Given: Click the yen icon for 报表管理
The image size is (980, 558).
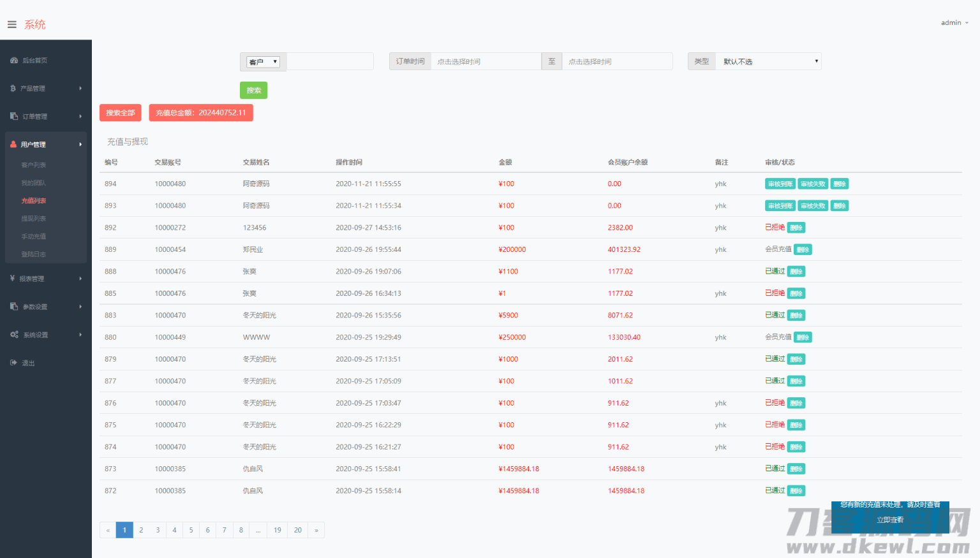Looking at the screenshot, I should coord(13,279).
